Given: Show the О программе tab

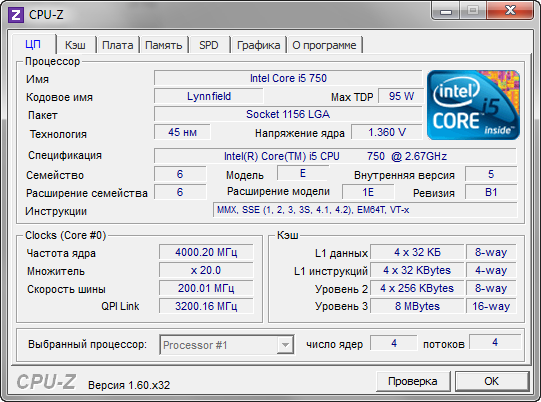Looking at the screenshot, I should coord(324,45).
